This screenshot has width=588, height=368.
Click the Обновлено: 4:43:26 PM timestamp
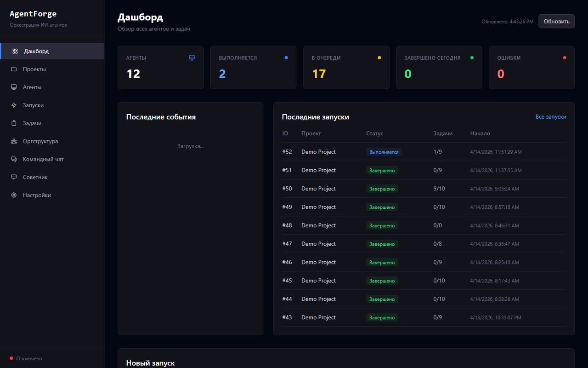tap(508, 22)
